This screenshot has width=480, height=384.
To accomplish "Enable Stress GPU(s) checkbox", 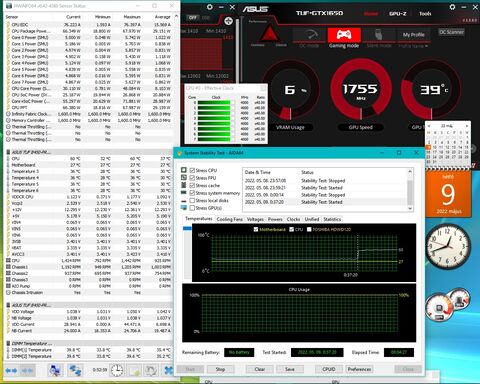I will point(192,208).
